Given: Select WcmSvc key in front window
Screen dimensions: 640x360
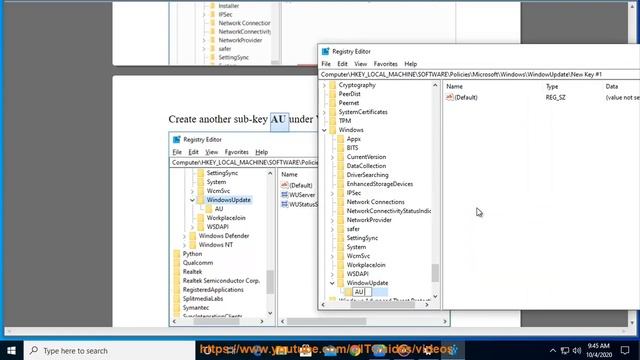Looking at the screenshot, I should [358, 256].
